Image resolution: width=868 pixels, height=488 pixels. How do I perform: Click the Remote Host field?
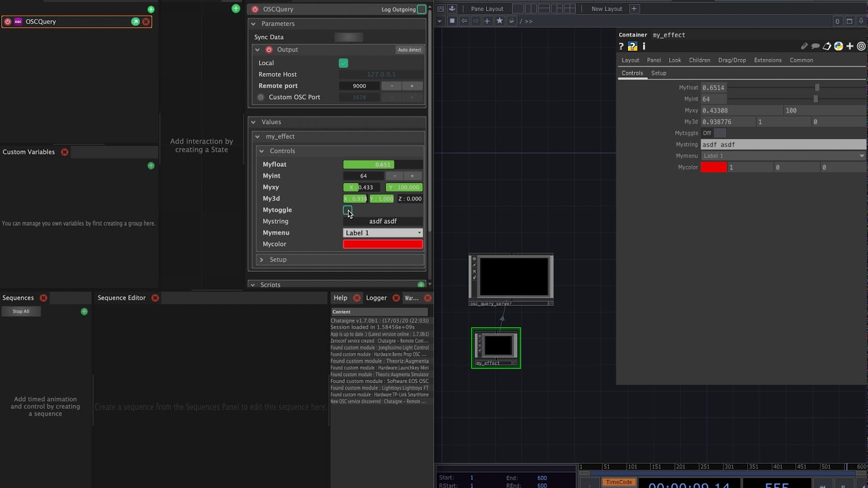coord(381,75)
